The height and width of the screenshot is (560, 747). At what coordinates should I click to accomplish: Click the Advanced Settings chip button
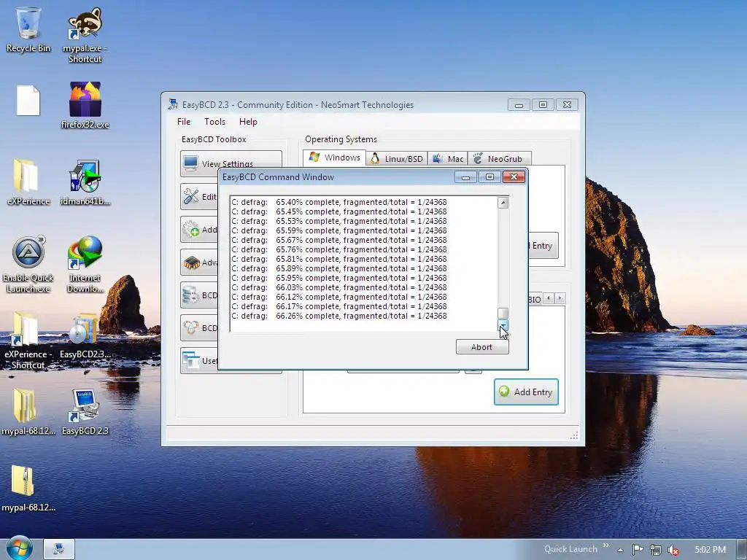(199, 262)
